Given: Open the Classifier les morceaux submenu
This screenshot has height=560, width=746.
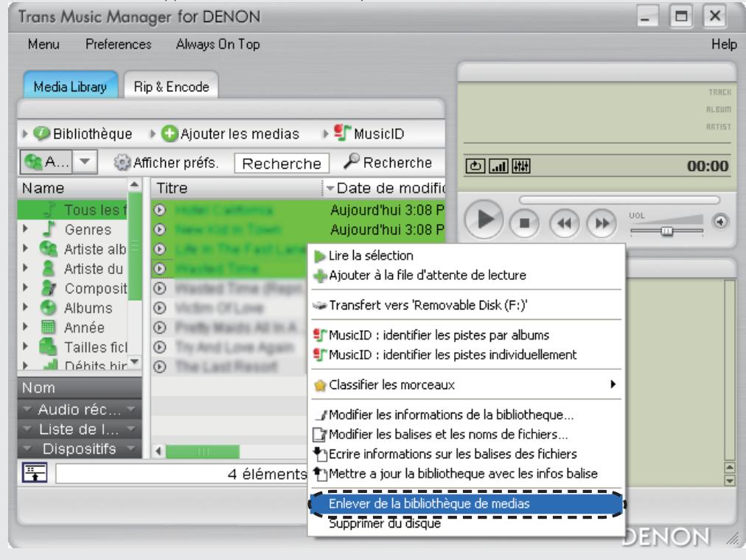Looking at the screenshot, I should [467, 384].
